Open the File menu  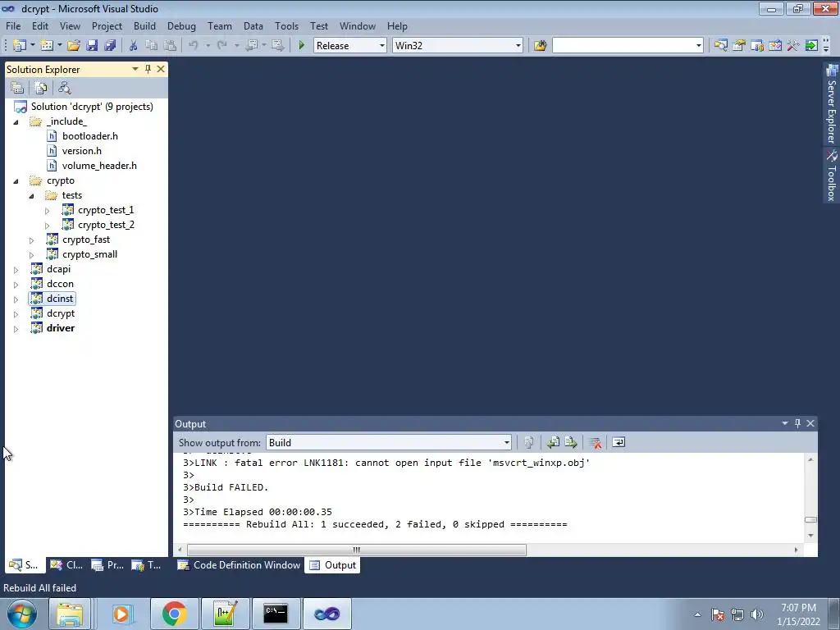13,25
